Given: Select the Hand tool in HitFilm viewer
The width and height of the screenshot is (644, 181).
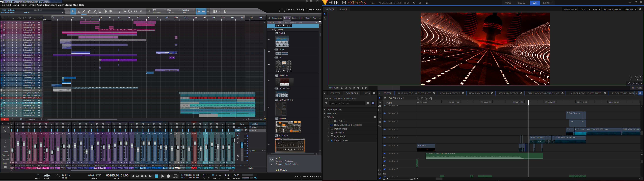Looking at the screenshot, I should pyautogui.click(x=325, y=18).
